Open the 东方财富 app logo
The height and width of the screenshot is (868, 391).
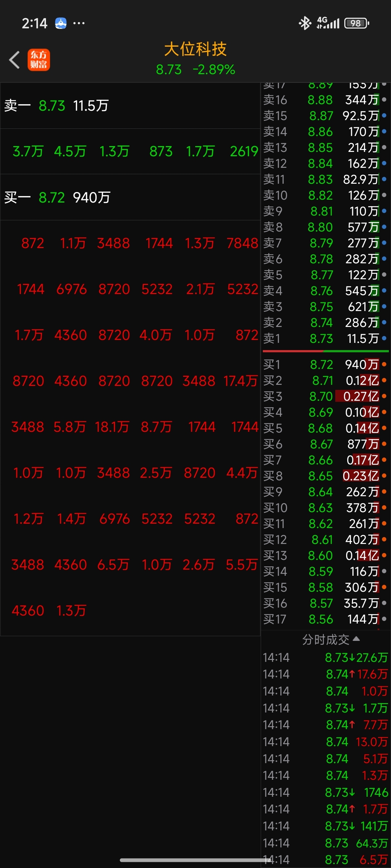tap(39, 60)
